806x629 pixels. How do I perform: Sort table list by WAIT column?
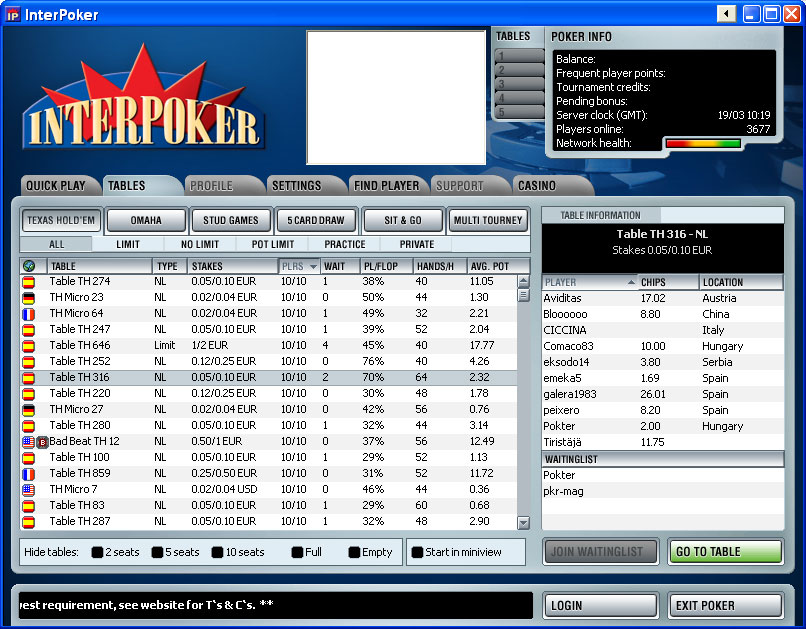(x=339, y=266)
